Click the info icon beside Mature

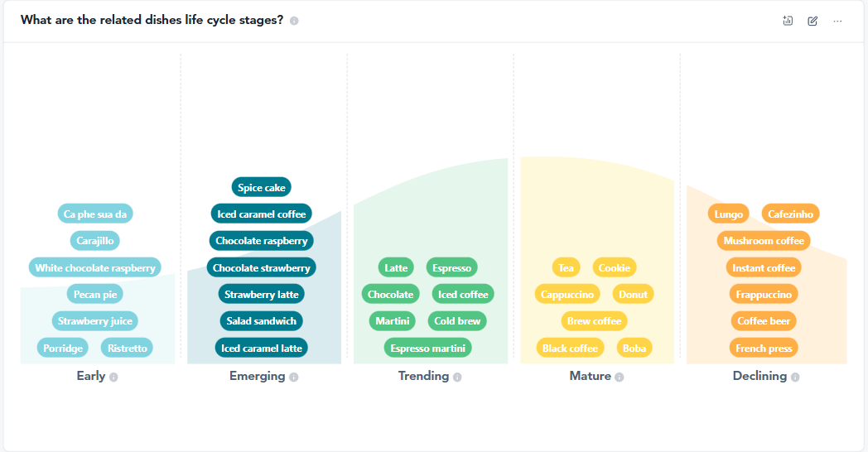(x=620, y=377)
